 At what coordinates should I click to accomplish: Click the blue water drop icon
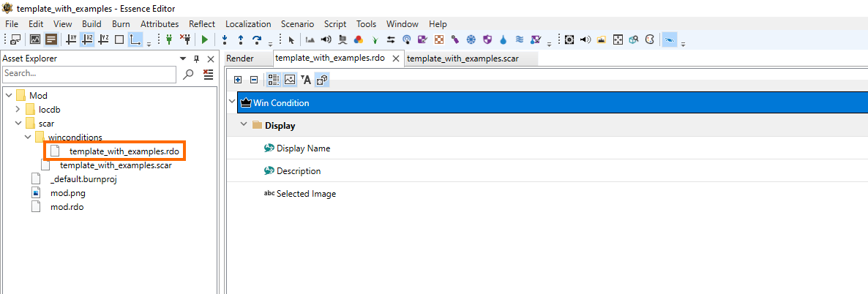coord(504,39)
